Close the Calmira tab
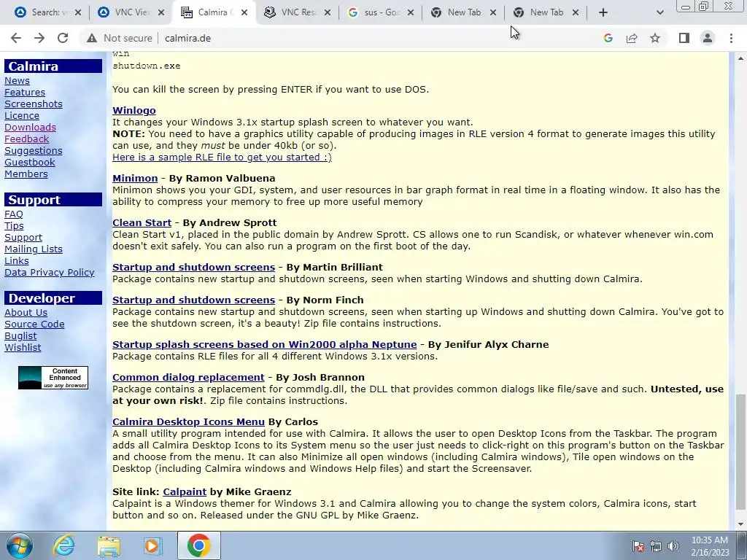This screenshot has width=747, height=560. point(244,12)
